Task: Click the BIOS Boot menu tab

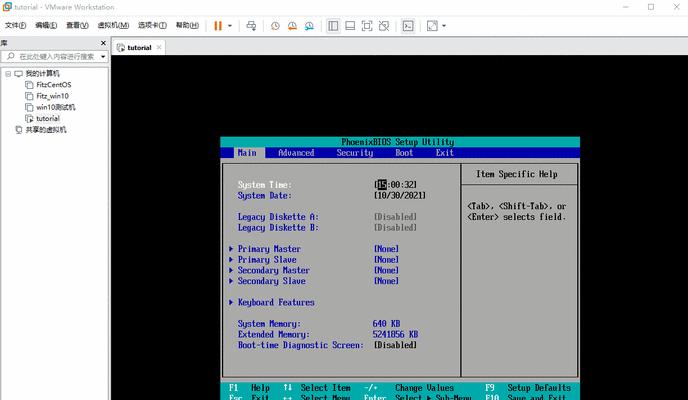Action: click(x=404, y=153)
